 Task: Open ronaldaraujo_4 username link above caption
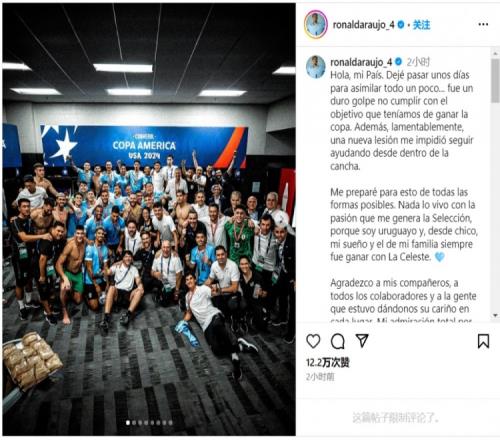[361, 62]
